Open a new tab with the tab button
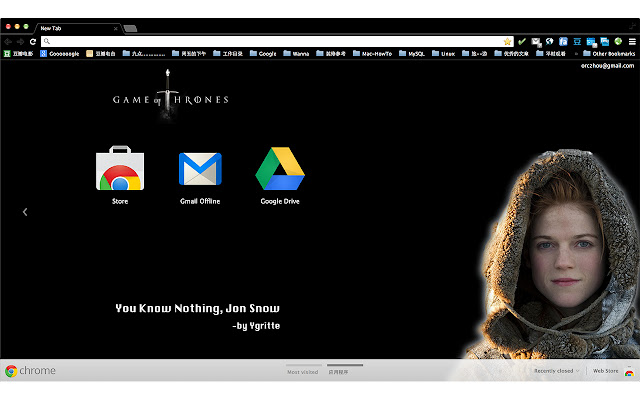640x400 pixels. (131, 29)
